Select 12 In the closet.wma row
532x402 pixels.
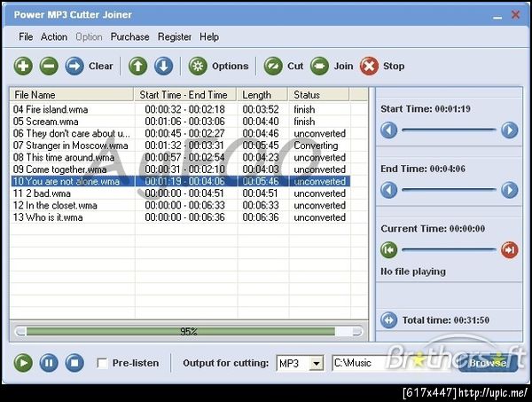pos(181,205)
